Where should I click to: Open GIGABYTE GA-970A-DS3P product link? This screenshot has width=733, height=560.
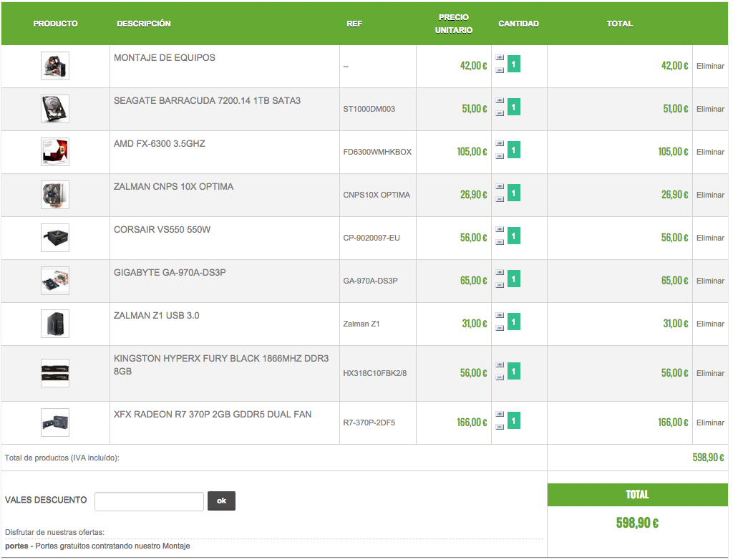coord(170,274)
